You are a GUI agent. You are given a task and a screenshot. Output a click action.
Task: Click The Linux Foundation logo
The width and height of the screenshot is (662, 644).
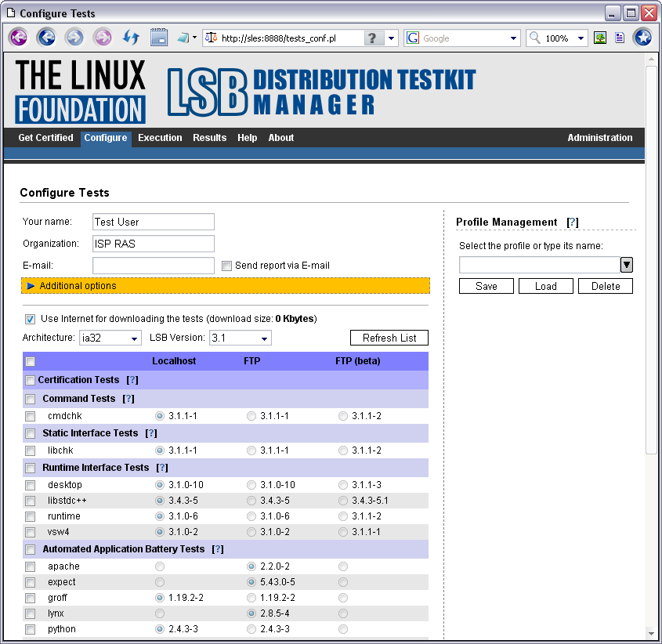click(80, 91)
